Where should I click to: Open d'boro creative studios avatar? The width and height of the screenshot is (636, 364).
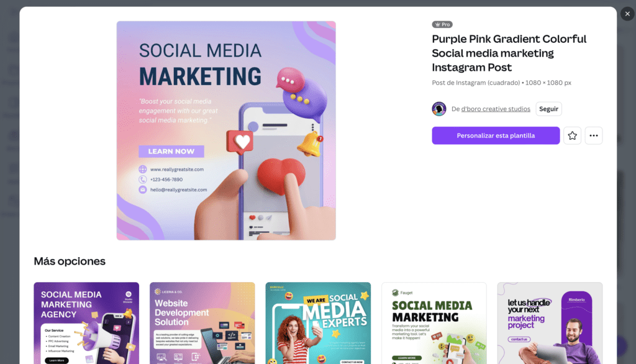[x=439, y=109]
